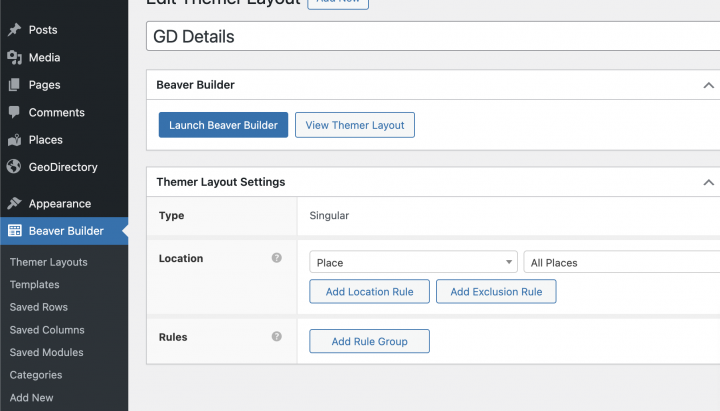This screenshot has width=720, height=411.
Task: Click the Pages icon in sidebar
Action: tap(14, 85)
